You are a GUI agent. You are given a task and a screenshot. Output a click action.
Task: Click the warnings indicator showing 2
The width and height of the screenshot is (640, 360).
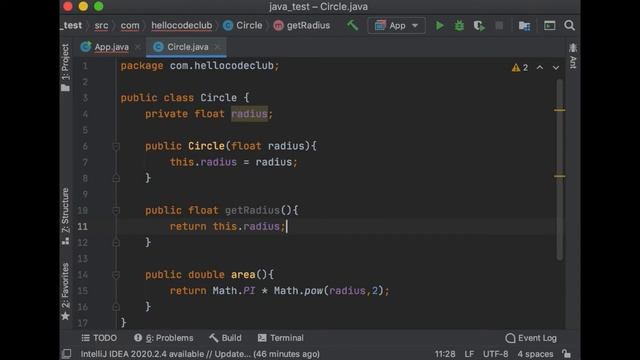tap(520, 68)
